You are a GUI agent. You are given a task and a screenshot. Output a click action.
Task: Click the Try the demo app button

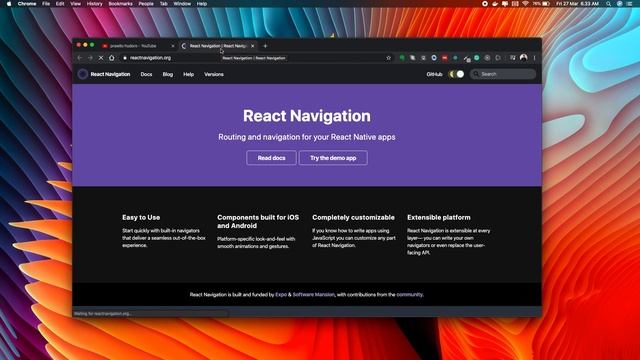(333, 158)
